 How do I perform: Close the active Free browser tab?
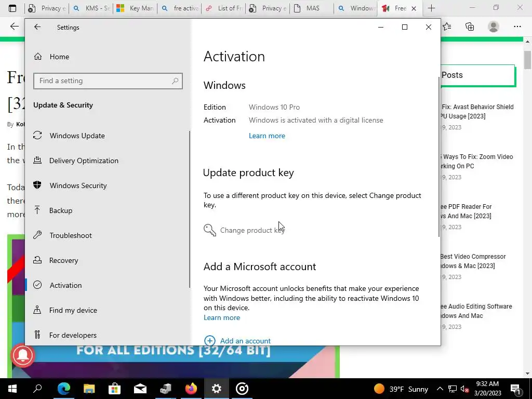[x=414, y=8]
